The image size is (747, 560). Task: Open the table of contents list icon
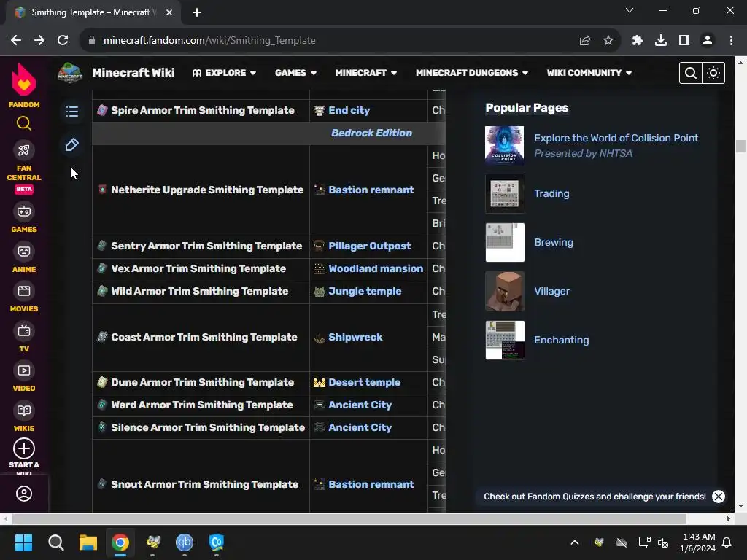click(x=72, y=112)
